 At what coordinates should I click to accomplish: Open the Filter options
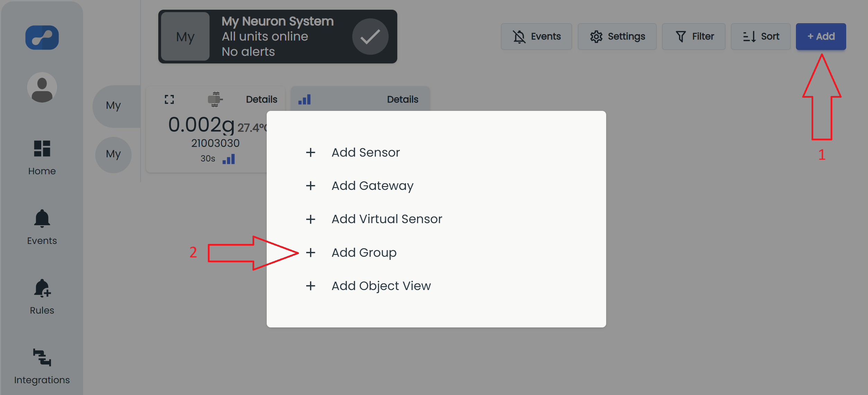(x=694, y=36)
